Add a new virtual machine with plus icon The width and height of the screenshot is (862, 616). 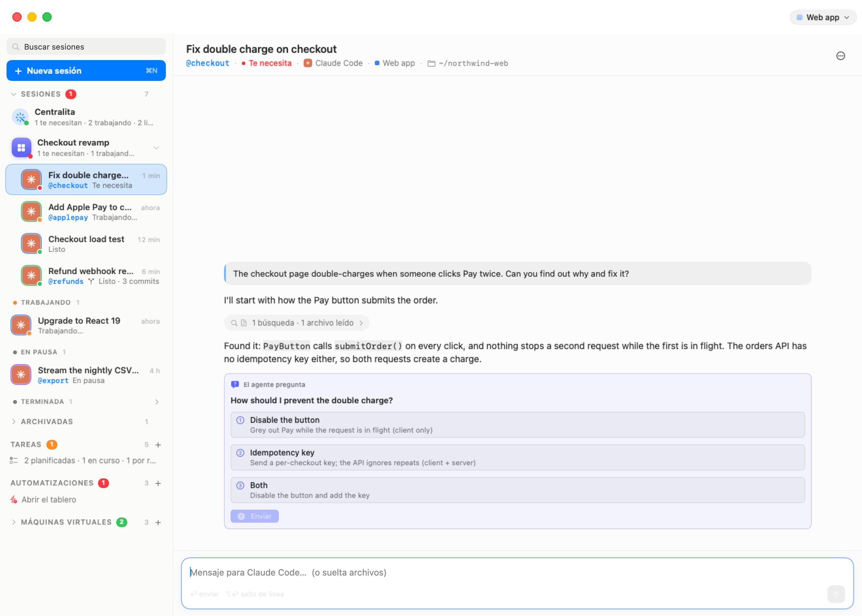pos(158,522)
